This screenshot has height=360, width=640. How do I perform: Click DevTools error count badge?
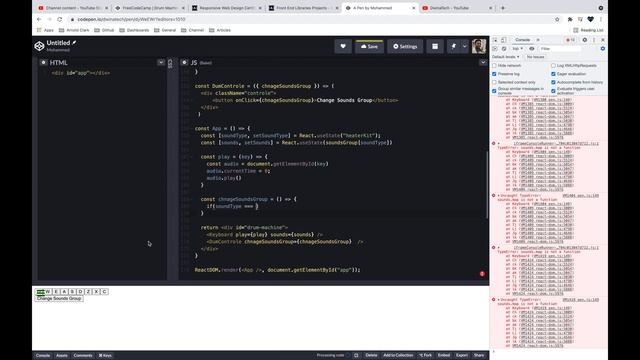click(570, 40)
